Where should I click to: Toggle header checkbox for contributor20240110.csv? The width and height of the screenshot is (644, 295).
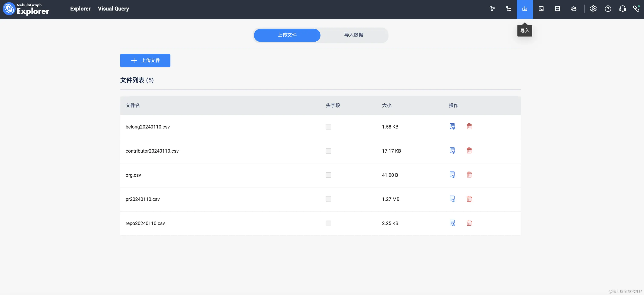click(x=329, y=151)
